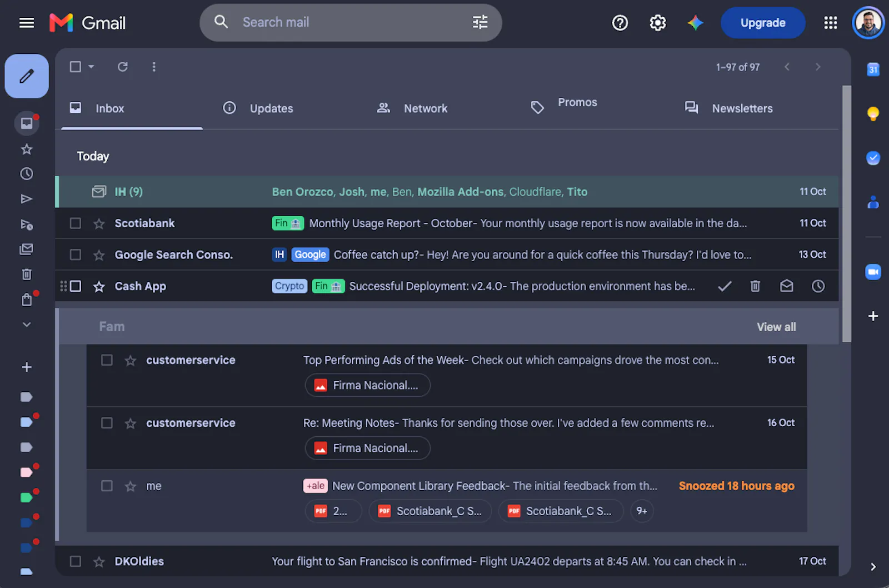Click View all in Fam section
Image resolution: width=889 pixels, height=588 pixels.
(x=776, y=327)
